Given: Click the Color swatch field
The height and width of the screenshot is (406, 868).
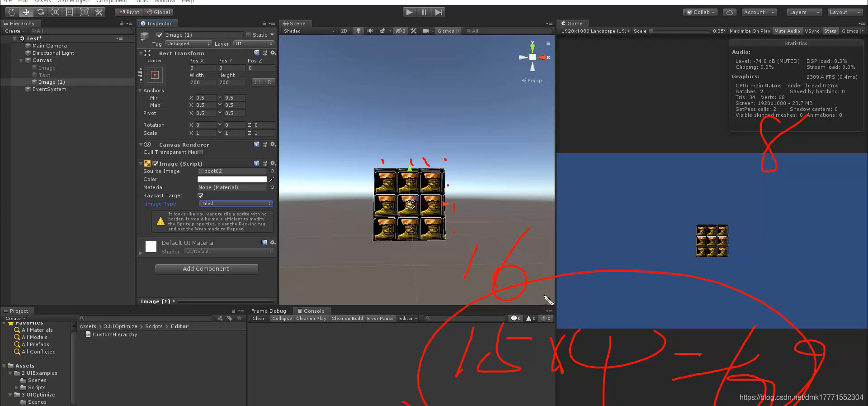Looking at the screenshot, I should click(232, 179).
